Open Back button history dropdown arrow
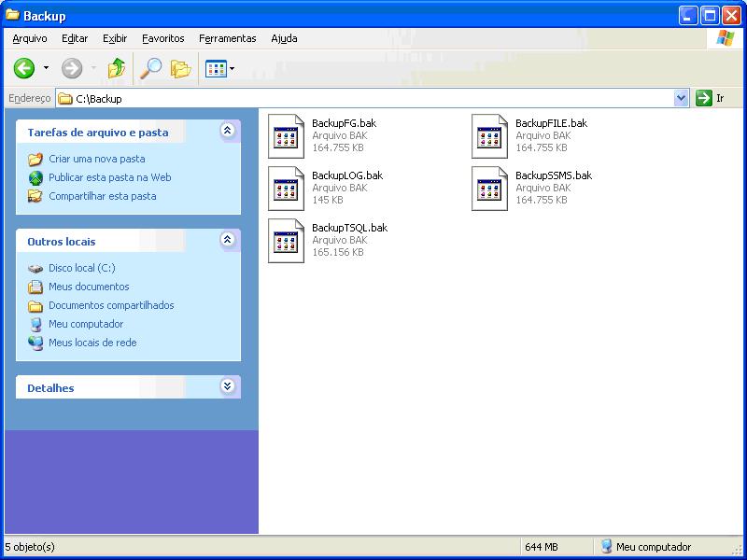The image size is (747, 560). tap(46, 68)
